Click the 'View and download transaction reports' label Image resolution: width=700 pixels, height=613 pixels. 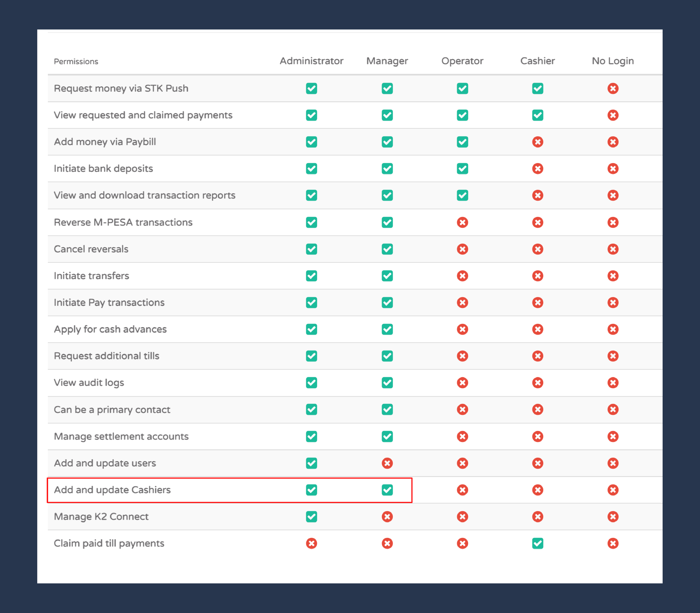144,195
